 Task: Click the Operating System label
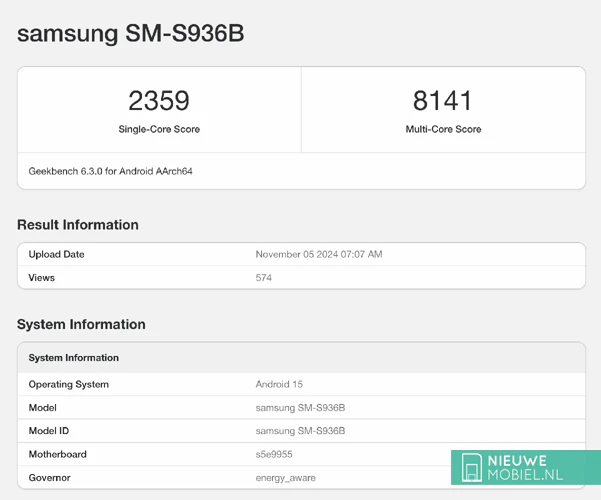point(69,384)
